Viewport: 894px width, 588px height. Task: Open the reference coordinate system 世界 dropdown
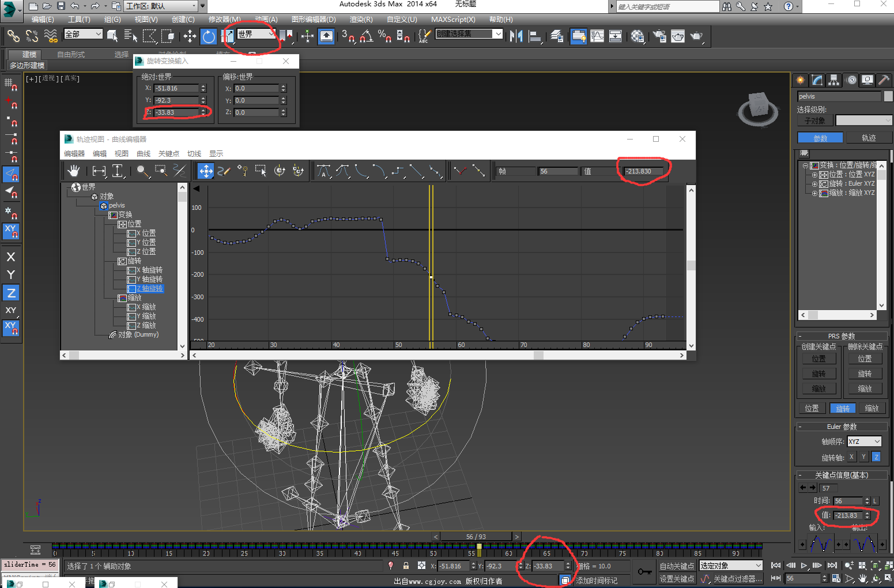point(255,34)
